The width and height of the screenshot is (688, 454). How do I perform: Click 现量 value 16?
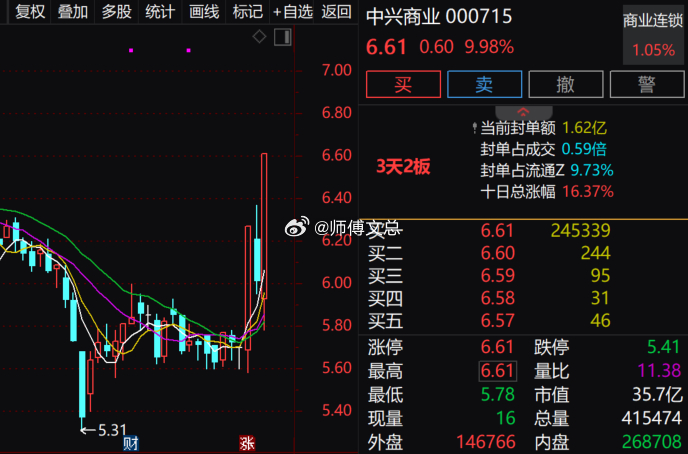click(505, 418)
